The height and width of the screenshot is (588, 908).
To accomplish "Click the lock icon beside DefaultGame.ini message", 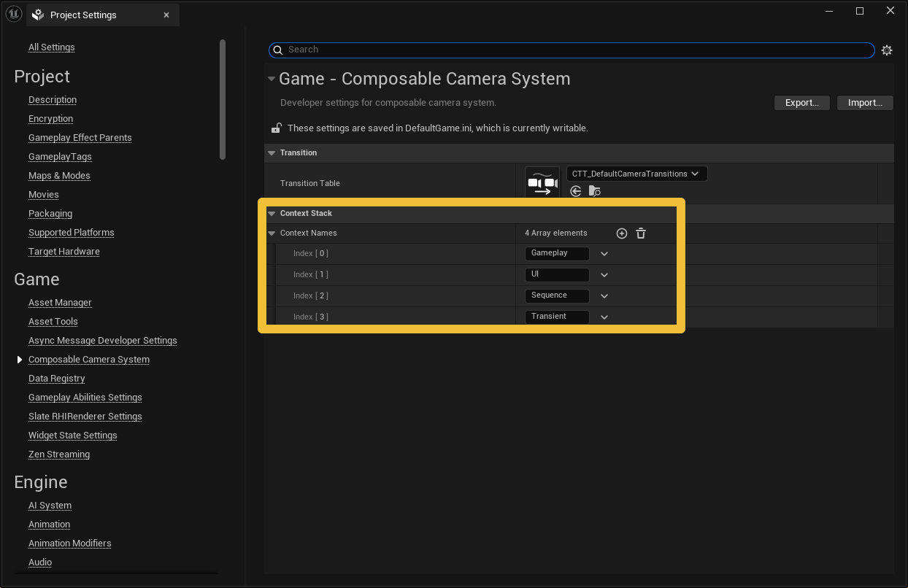I will point(277,128).
